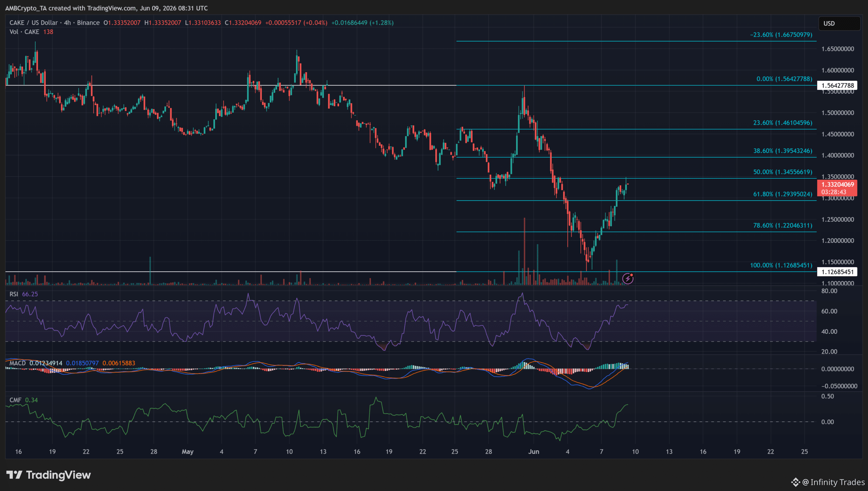Screen dimensions: 868x491
Task: Select the CMF indicator legend label
Action: point(15,400)
